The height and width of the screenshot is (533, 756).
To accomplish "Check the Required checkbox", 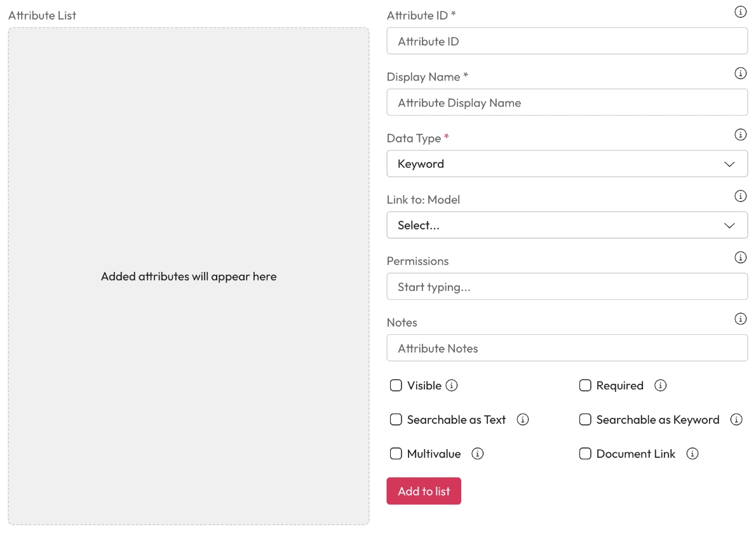I will click(585, 386).
